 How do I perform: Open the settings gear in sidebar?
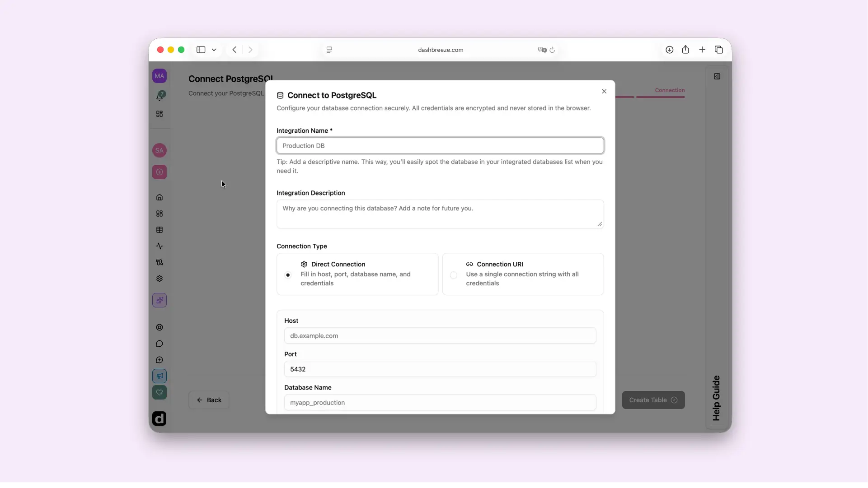pos(160,279)
